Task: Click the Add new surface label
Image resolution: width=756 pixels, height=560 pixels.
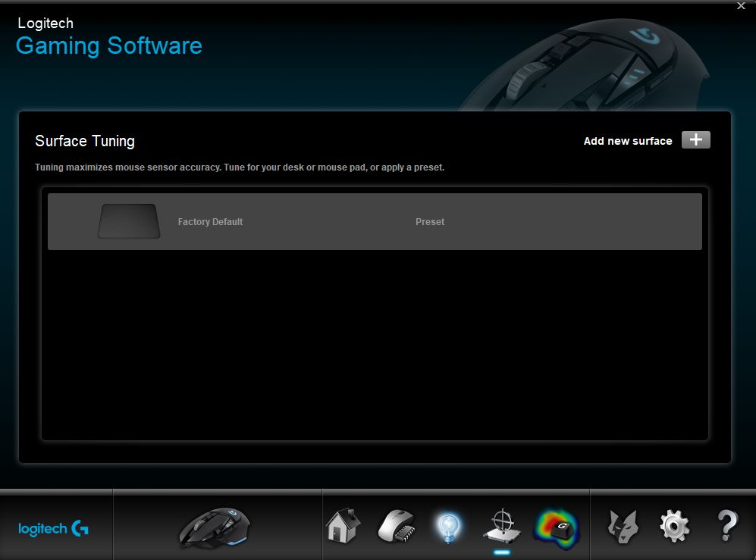Action: pos(628,141)
